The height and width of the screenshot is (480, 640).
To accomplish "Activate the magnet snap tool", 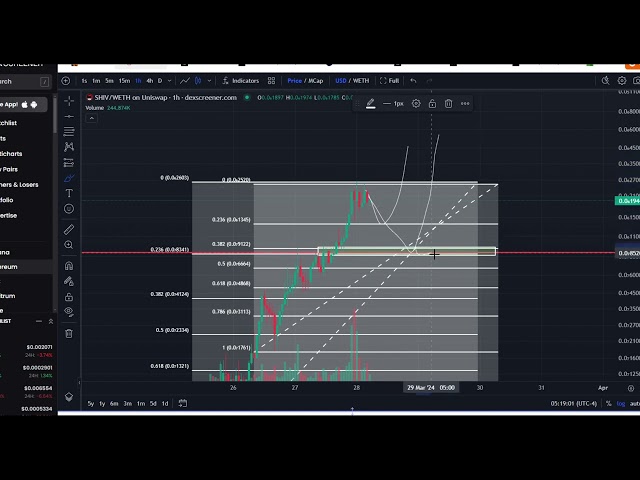I will 69,266.
